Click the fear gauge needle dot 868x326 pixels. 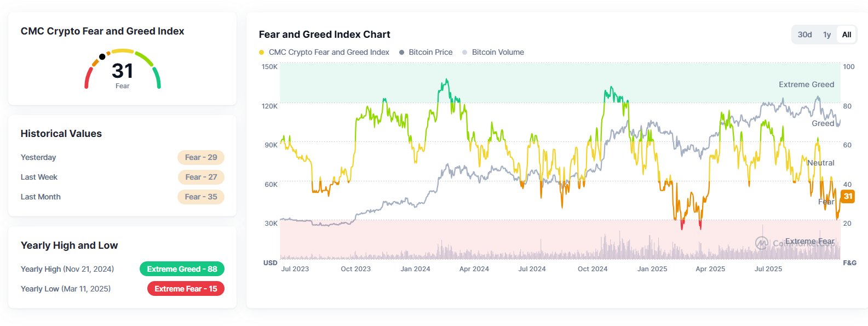click(x=102, y=56)
